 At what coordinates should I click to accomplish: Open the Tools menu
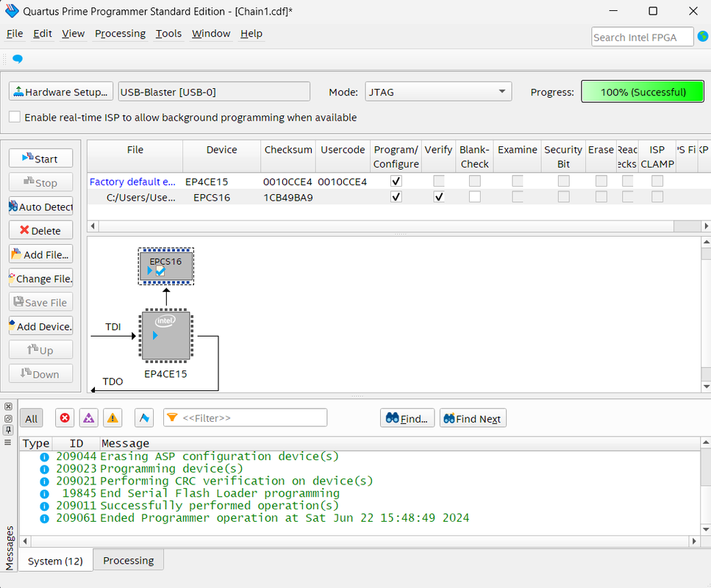[x=168, y=34]
